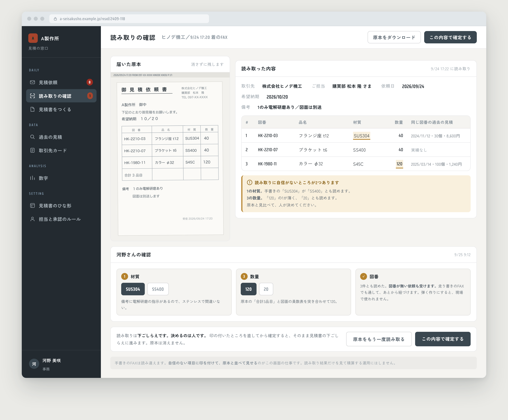Click the person icon for 担当と承認のルール
The width and height of the screenshot is (508, 420).
32,219
